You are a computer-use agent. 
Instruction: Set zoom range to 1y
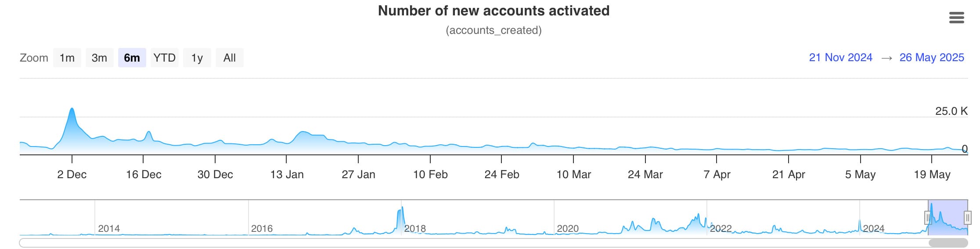(197, 58)
